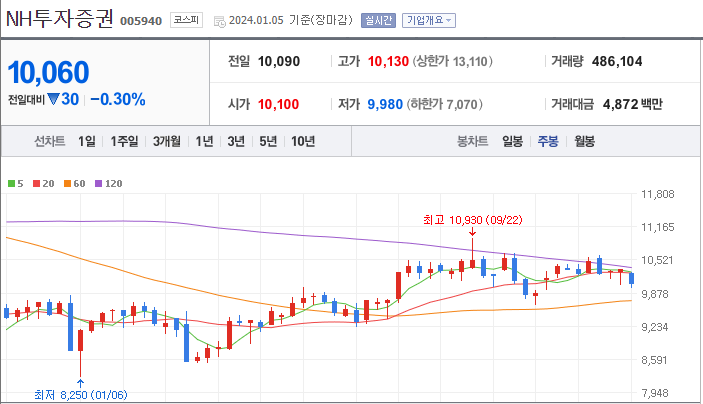The width and height of the screenshot is (703, 404).
Task: Click the 봉차트 label
Action: pos(473,141)
